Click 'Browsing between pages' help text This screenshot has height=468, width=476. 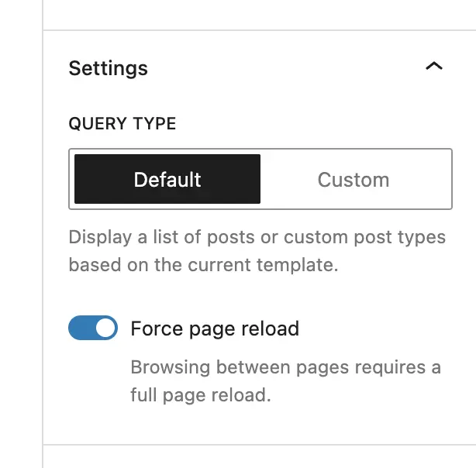pyautogui.click(x=285, y=366)
